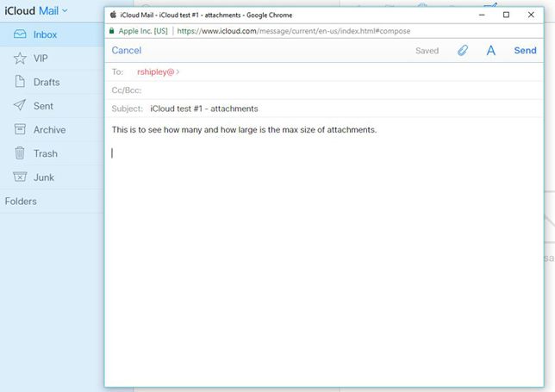Select the rshipley@ recipient token
Image resolution: width=555 pixels, height=392 pixels.
point(155,72)
